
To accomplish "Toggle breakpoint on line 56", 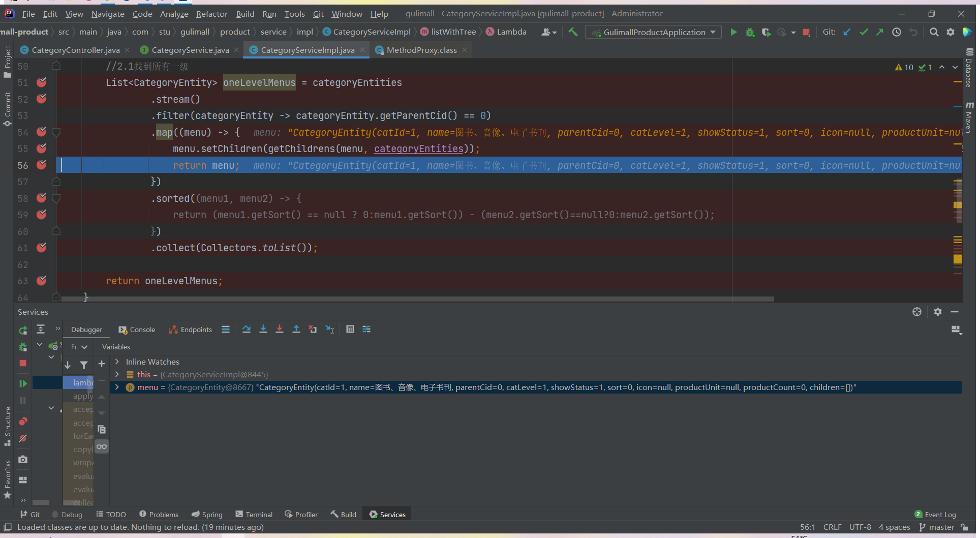I will tap(42, 165).
